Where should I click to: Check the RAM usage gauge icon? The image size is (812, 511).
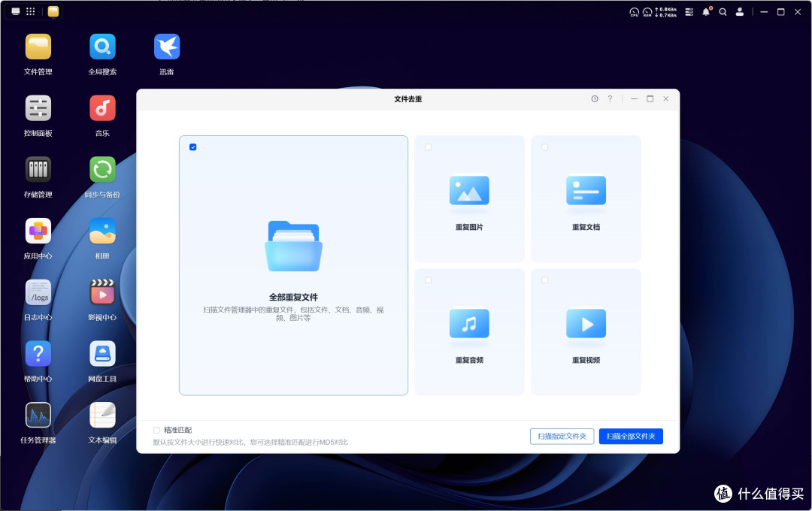click(x=647, y=12)
